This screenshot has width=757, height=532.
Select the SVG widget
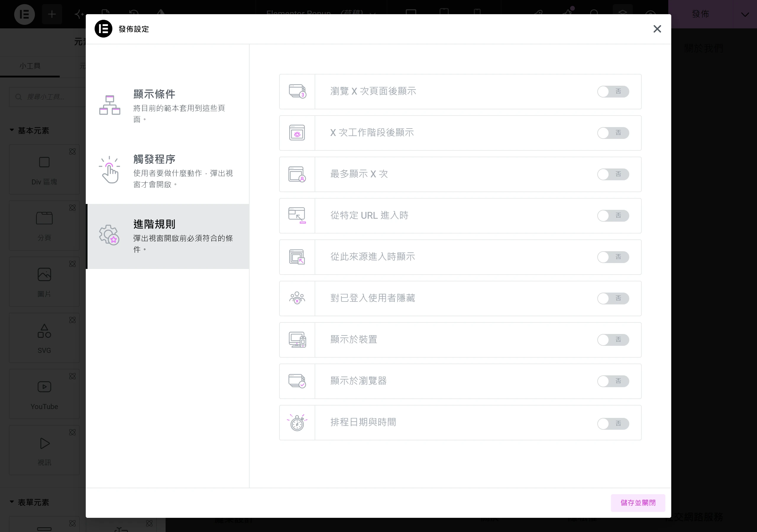[44, 338]
